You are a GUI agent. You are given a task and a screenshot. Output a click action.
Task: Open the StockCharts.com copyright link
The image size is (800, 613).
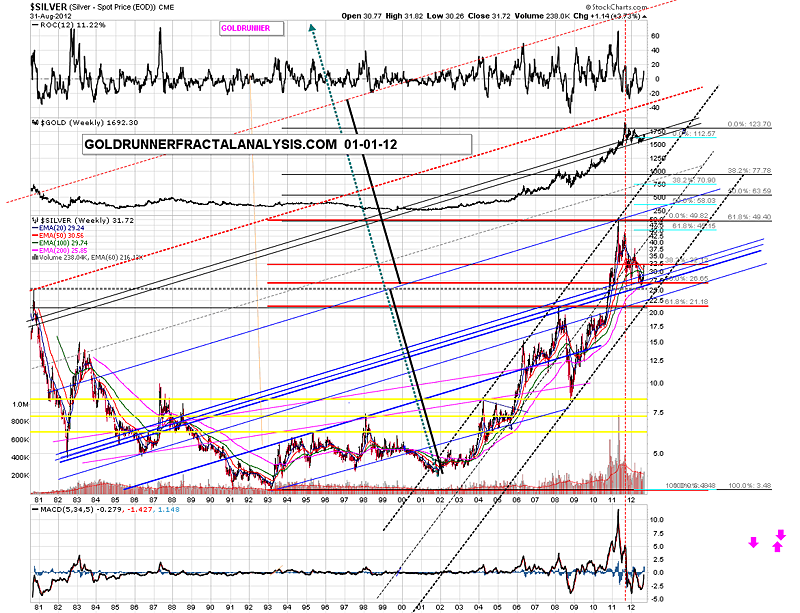(x=616, y=7)
